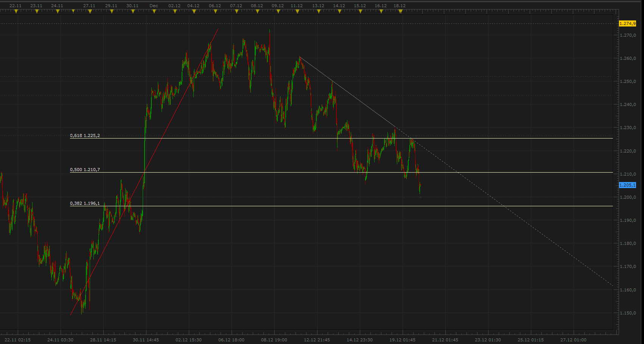Click the blue 1.205,1 current price tag

tap(627, 185)
